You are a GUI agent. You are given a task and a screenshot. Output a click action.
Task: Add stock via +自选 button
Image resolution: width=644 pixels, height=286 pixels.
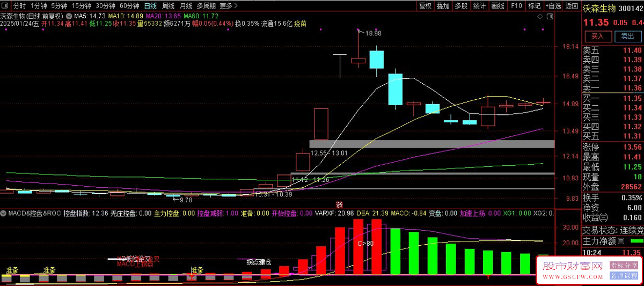click(553, 6)
